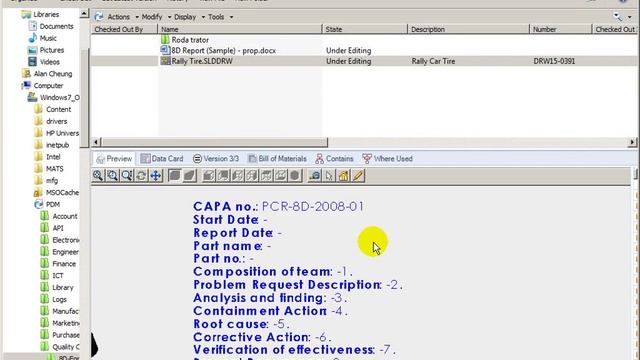Sort by Checked Out By column header
The width and height of the screenshot is (640, 360).
[x=124, y=29]
